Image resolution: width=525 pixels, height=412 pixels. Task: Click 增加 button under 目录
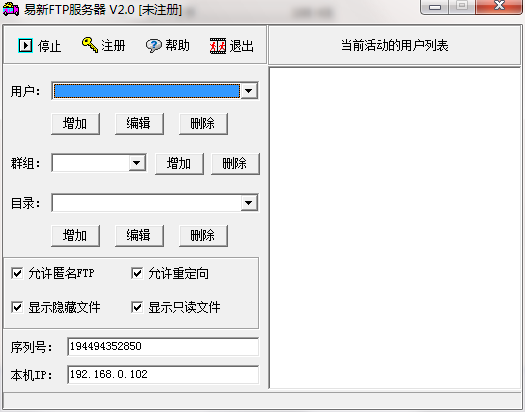click(75, 236)
